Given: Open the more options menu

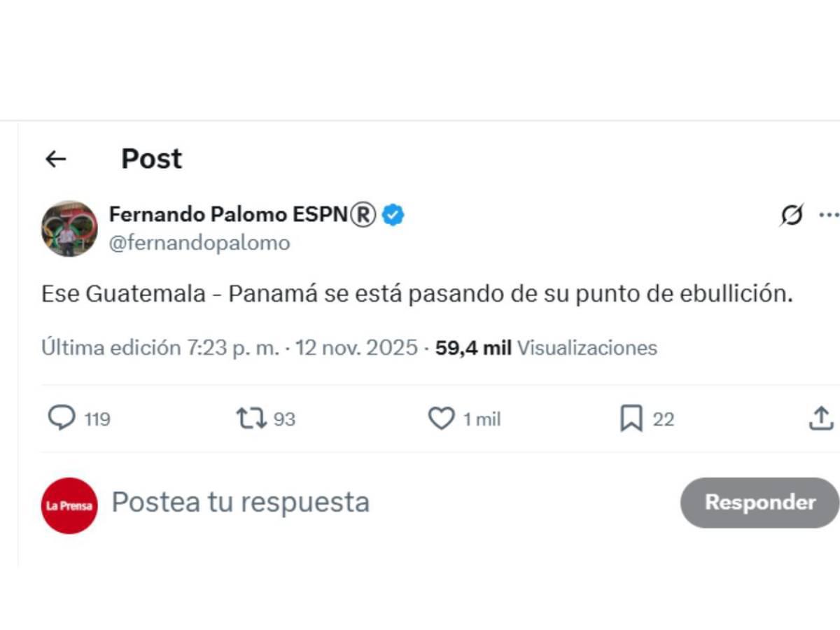Looking at the screenshot, I should 829,216.
